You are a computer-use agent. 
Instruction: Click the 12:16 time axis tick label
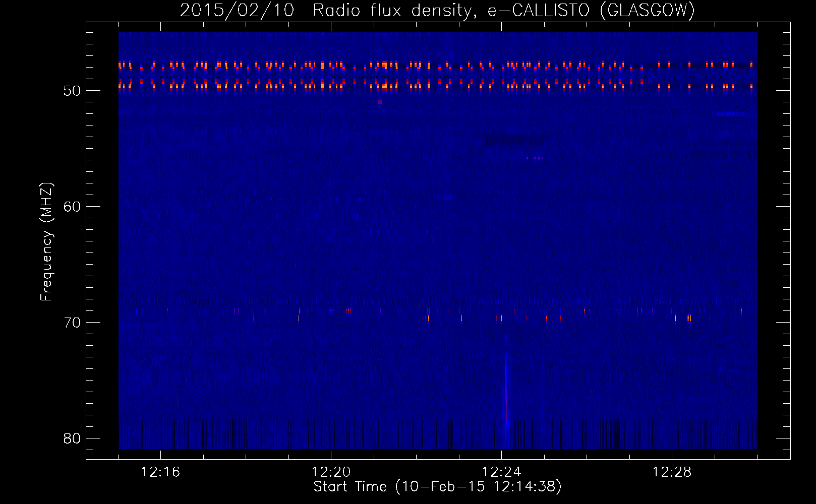point(160,472)
